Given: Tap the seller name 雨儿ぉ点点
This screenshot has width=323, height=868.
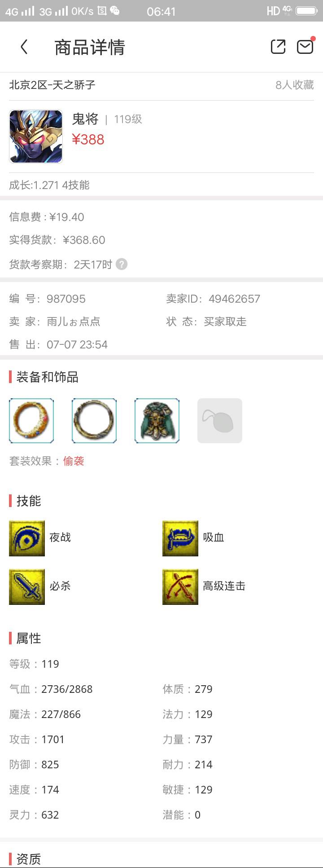Looking at the screenshot, I should 74,322.
